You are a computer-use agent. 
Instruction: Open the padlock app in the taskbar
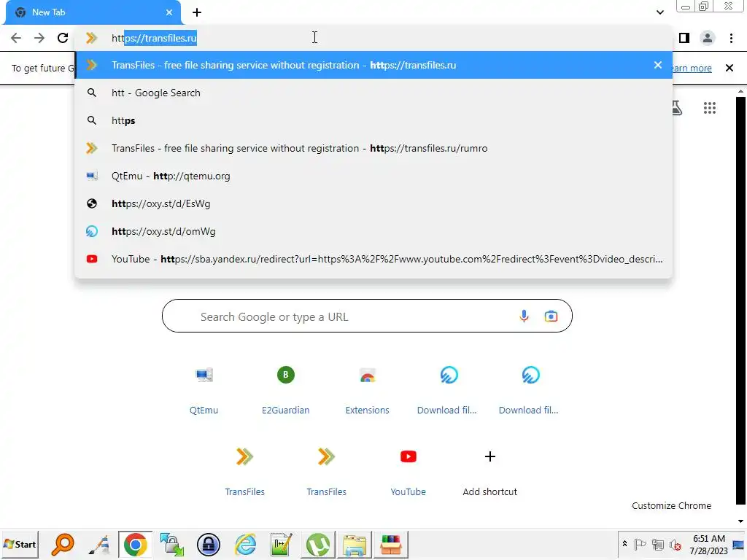(x=208, y=545)
